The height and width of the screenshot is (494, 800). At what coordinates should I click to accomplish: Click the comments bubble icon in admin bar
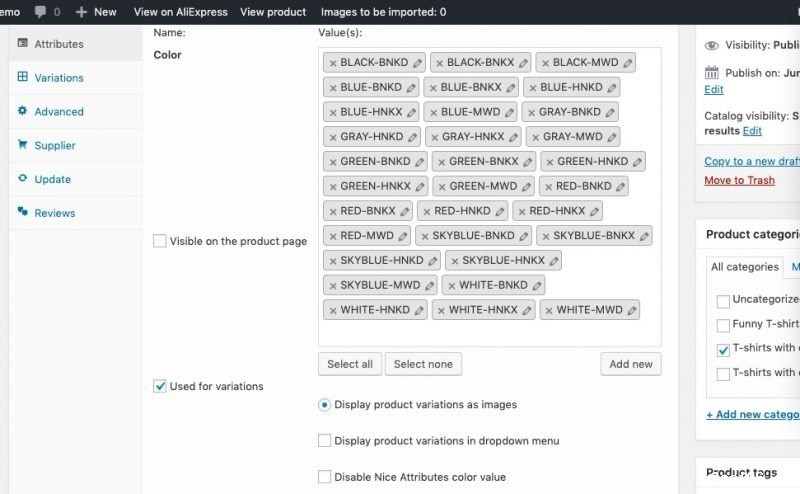pos(40,12)
